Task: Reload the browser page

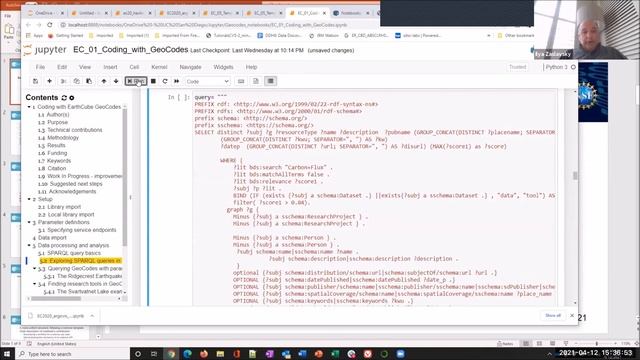Action: tap(50, 25)
